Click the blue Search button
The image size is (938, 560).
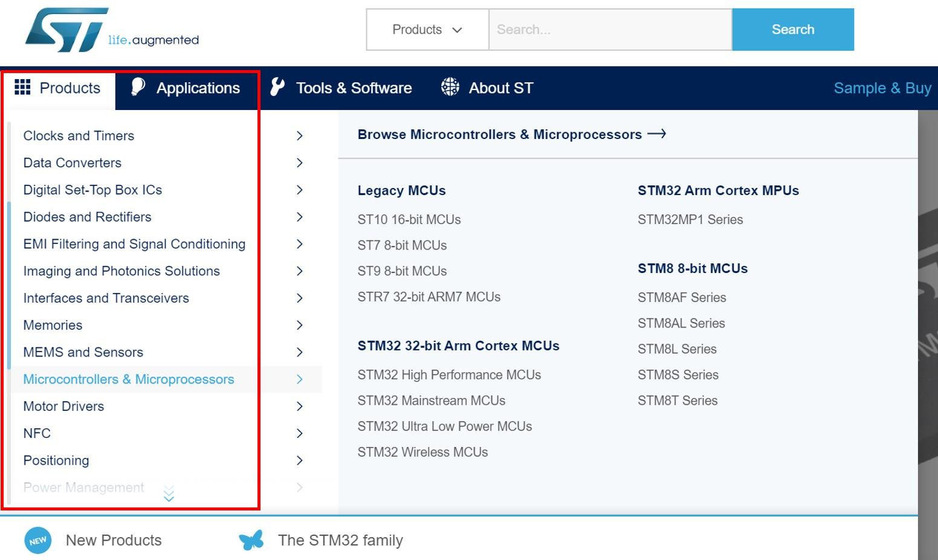[x=793, y=30]
